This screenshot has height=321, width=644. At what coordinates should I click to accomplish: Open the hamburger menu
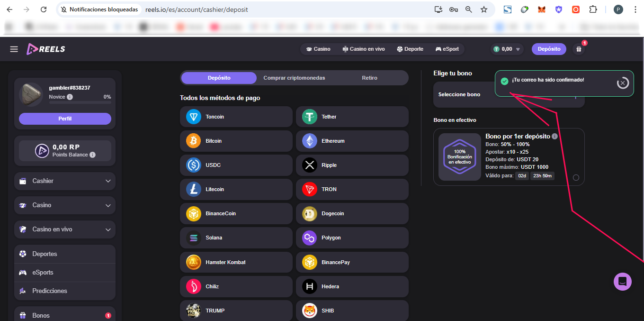pos(14,49)
